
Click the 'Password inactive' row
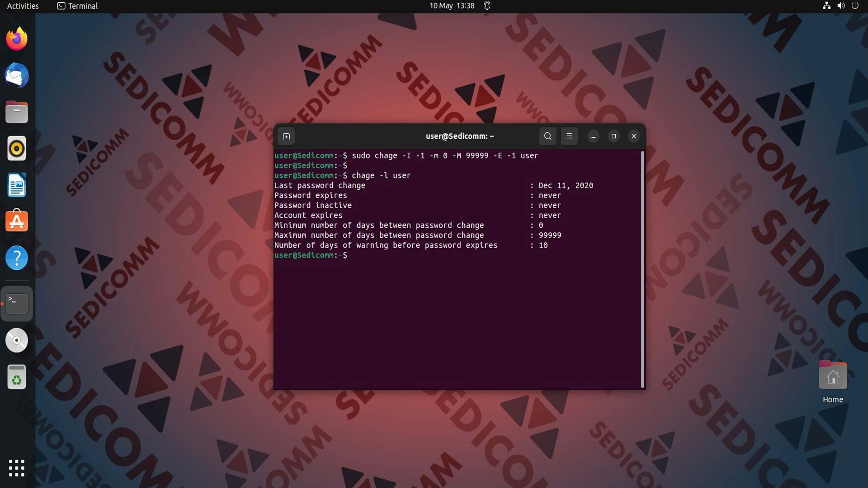tap(418, 205)
